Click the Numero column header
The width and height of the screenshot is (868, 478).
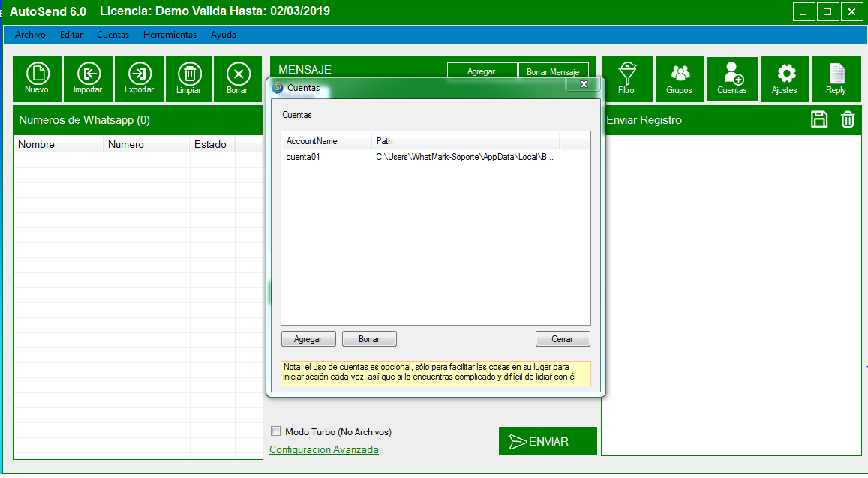click(x=147, y=145)
